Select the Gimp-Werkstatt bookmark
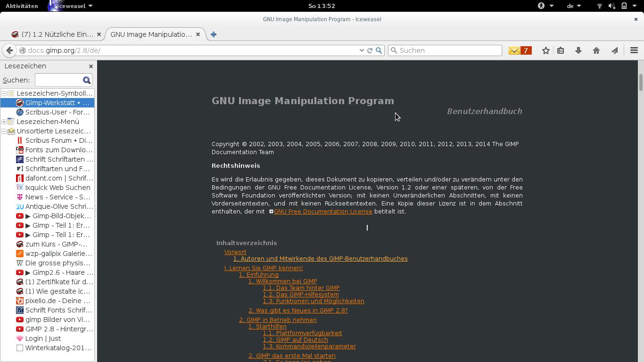This screenshot has height=362, width=644. pos(47,103)
